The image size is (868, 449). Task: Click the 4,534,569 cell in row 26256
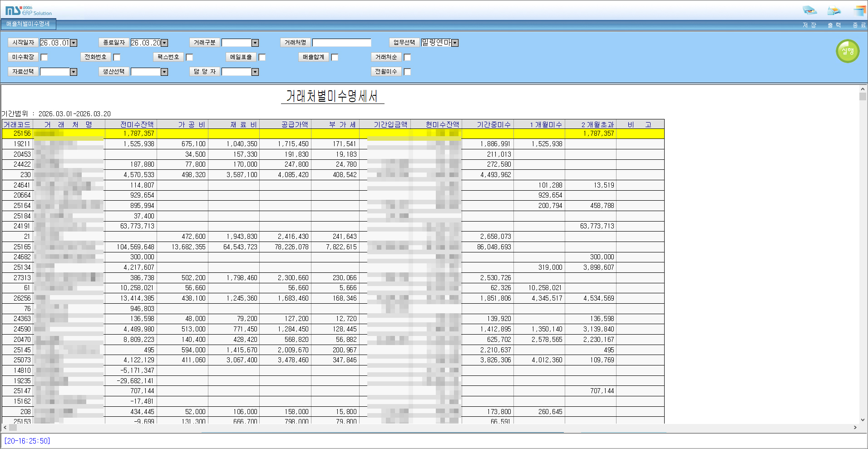coord(591,298)
